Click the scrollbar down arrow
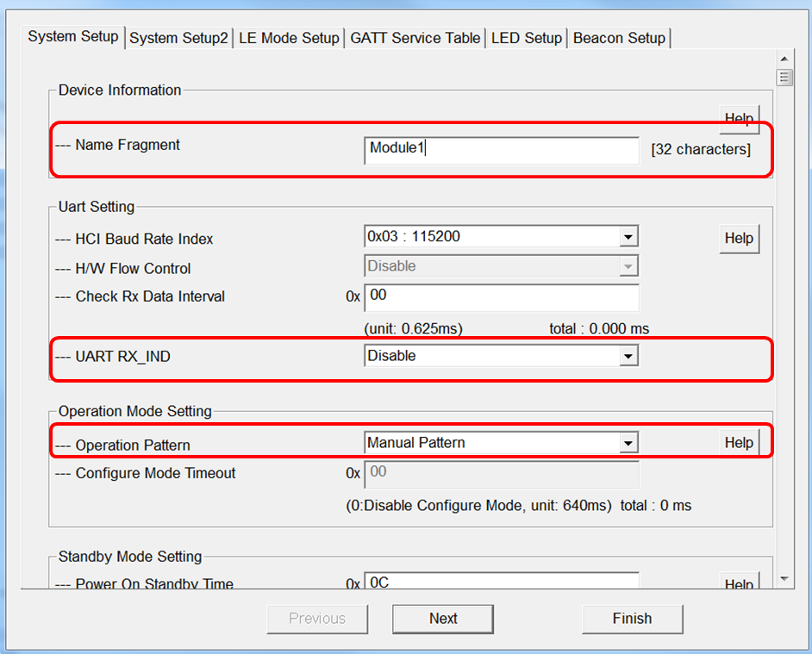 784,578
